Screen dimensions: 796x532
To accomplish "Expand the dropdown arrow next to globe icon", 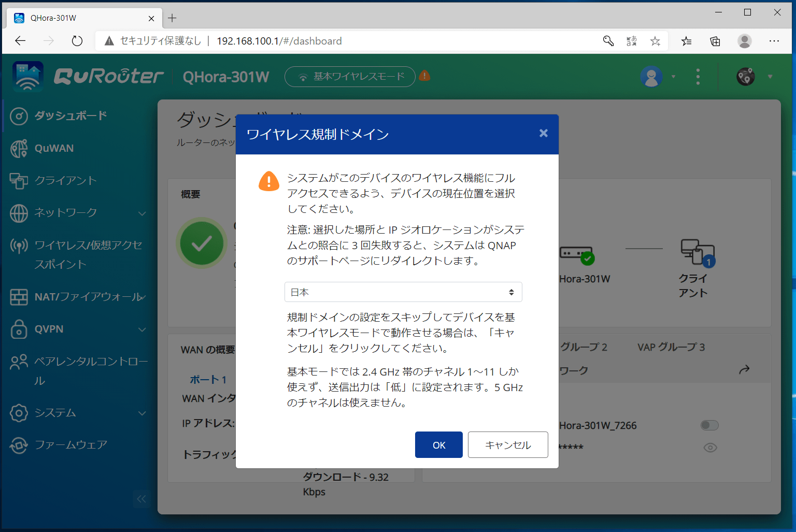I will point(770,77).
